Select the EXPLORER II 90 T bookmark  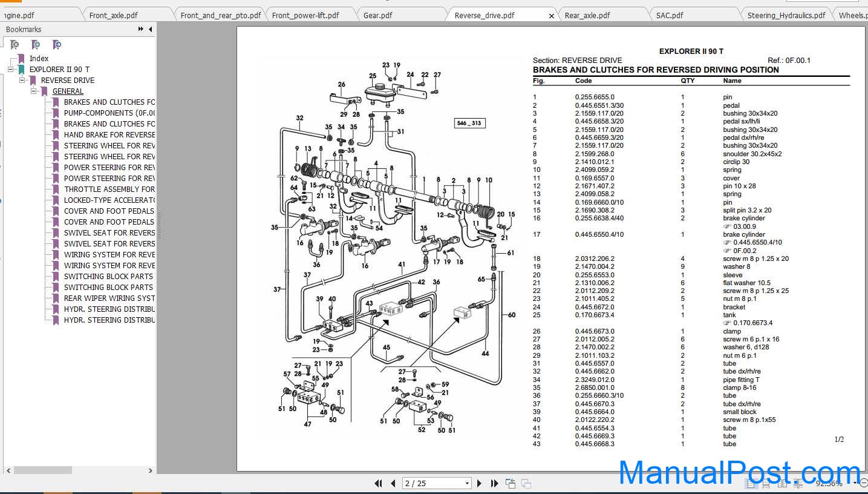click(59, 70)
